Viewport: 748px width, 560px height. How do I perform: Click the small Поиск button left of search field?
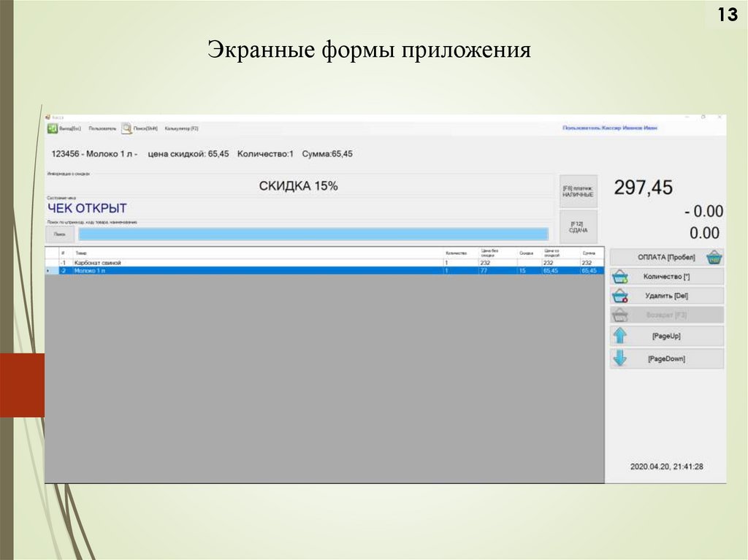[60, 234]
